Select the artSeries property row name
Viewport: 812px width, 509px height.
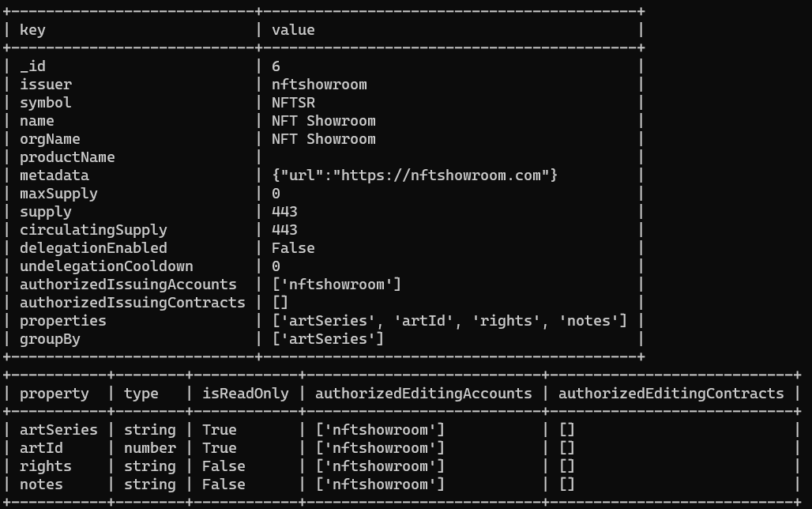[x=58, y=430]
